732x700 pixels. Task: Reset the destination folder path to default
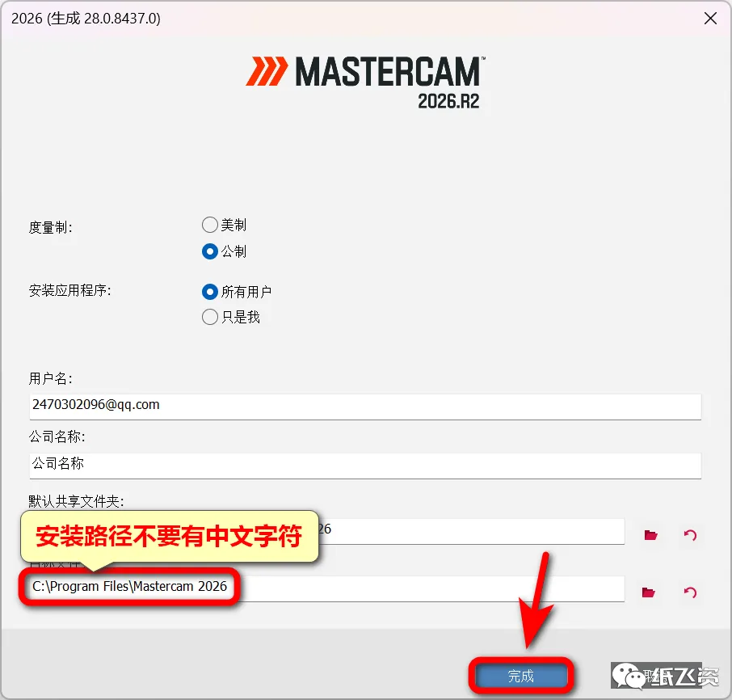tap(690, 592)
